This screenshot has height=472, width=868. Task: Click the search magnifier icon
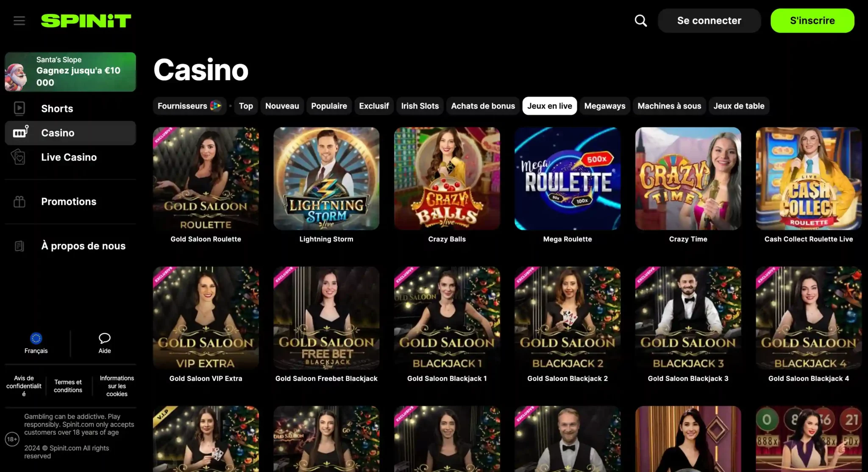pyautogui.click(x=640, y=21)
